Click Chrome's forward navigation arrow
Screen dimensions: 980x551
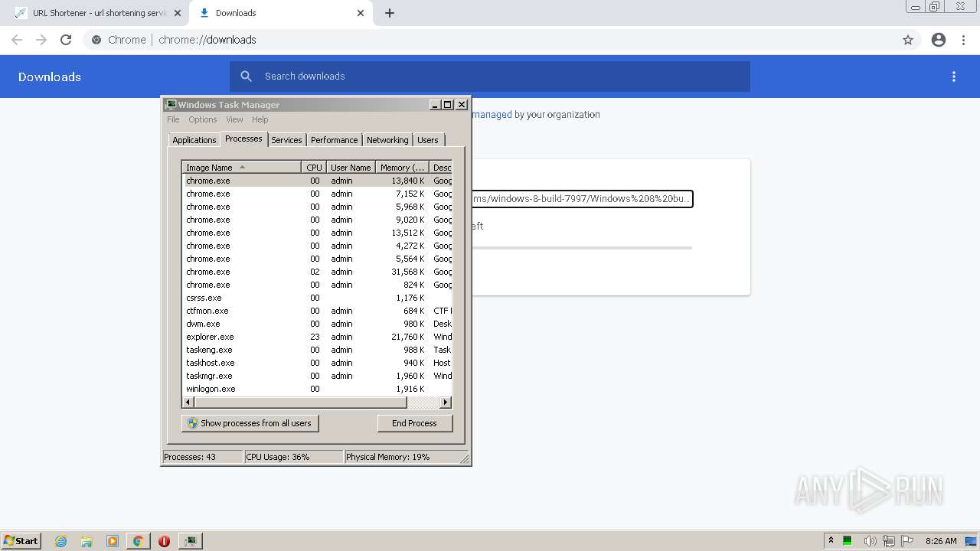click(x=41, y=40)
